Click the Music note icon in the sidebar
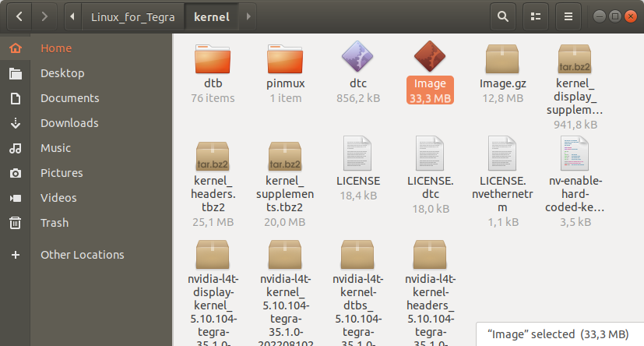This screenshot has width=644, height=346. [x=16, y=148]
